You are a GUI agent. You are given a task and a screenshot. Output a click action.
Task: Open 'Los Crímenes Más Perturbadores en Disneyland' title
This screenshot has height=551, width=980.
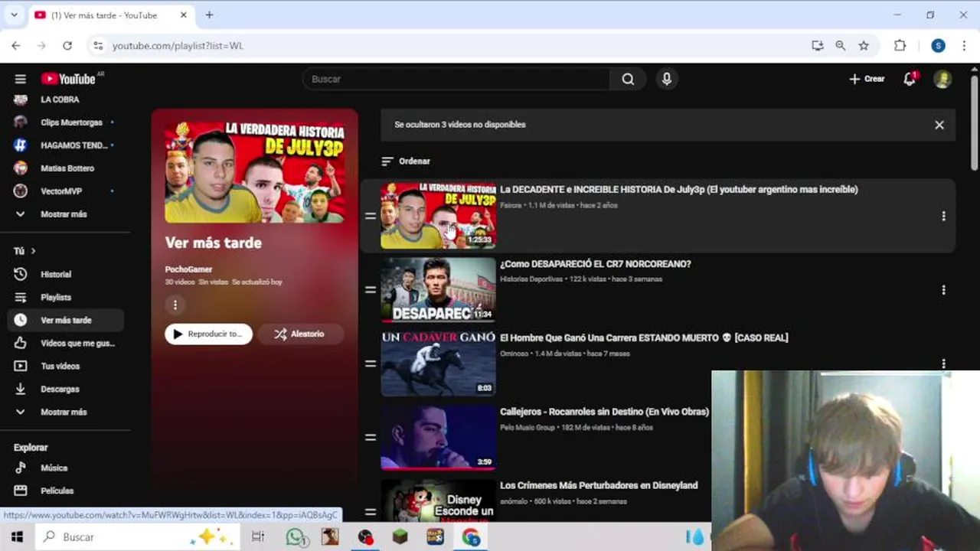(x=599, y=485)
